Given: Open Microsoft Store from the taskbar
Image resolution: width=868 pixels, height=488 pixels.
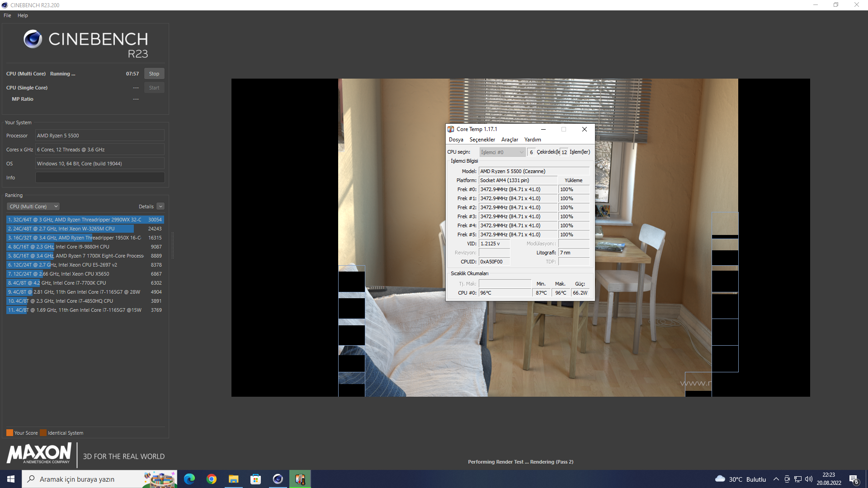Looking at the screenshot, I should click(256, 479).
